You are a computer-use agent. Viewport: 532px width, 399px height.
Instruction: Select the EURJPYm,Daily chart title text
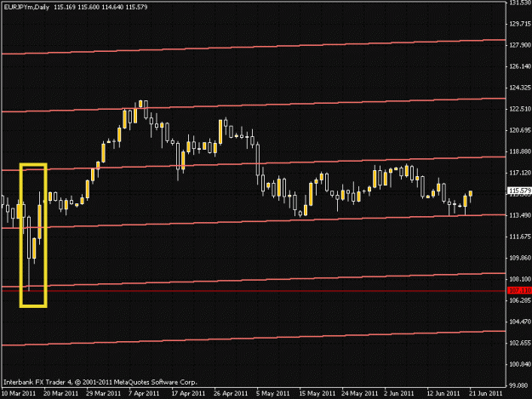click(26, 7)
